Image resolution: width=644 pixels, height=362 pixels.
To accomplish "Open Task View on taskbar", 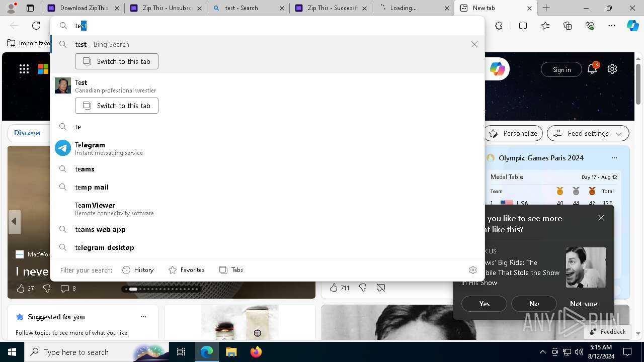I will 182,352.
